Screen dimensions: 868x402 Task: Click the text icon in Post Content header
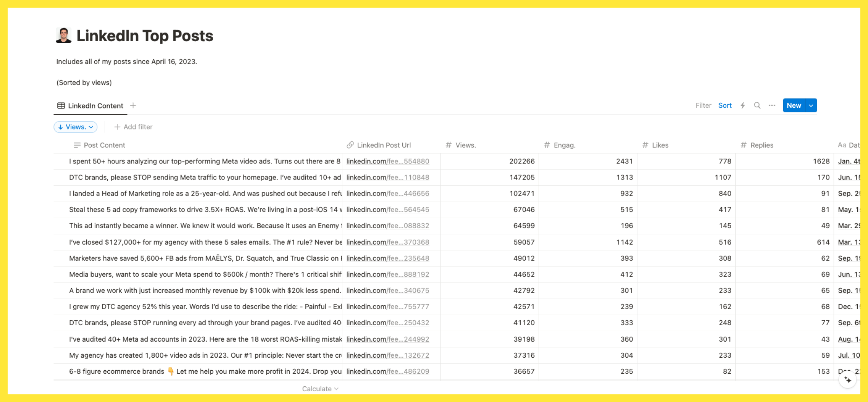coord(77,145)
